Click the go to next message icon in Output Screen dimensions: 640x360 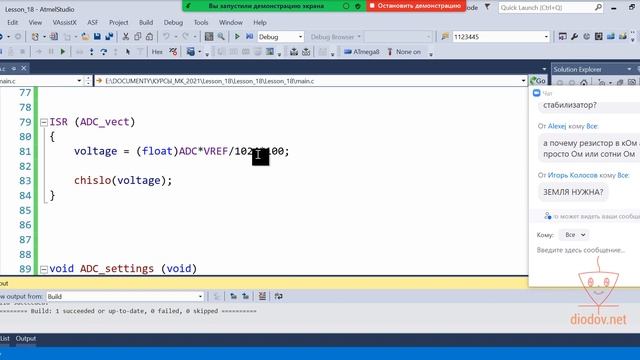click(x=245, y=296)
